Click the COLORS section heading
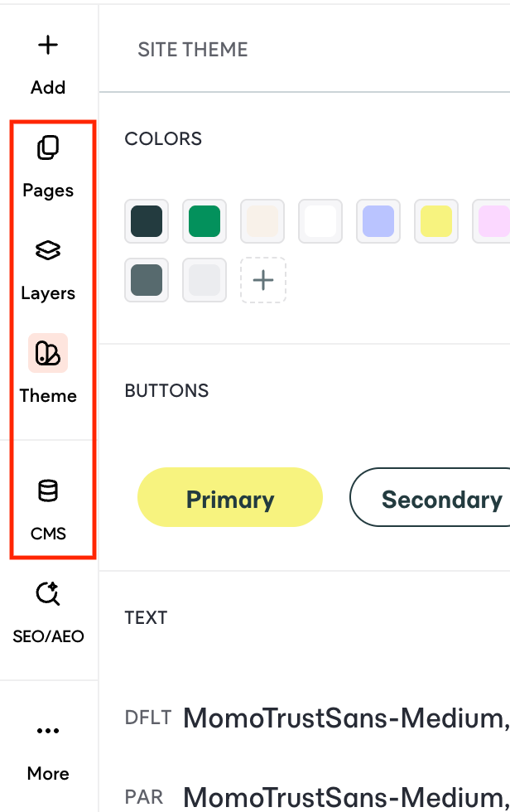 163,139
